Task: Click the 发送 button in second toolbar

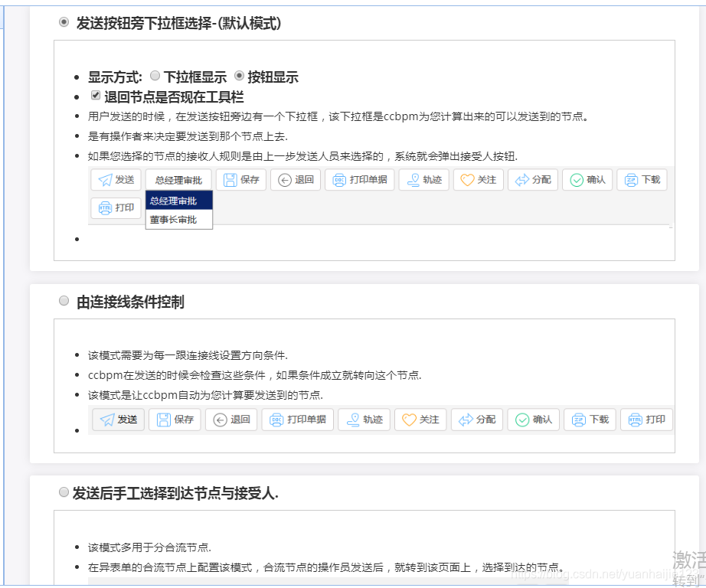Action: click(117, 419)
